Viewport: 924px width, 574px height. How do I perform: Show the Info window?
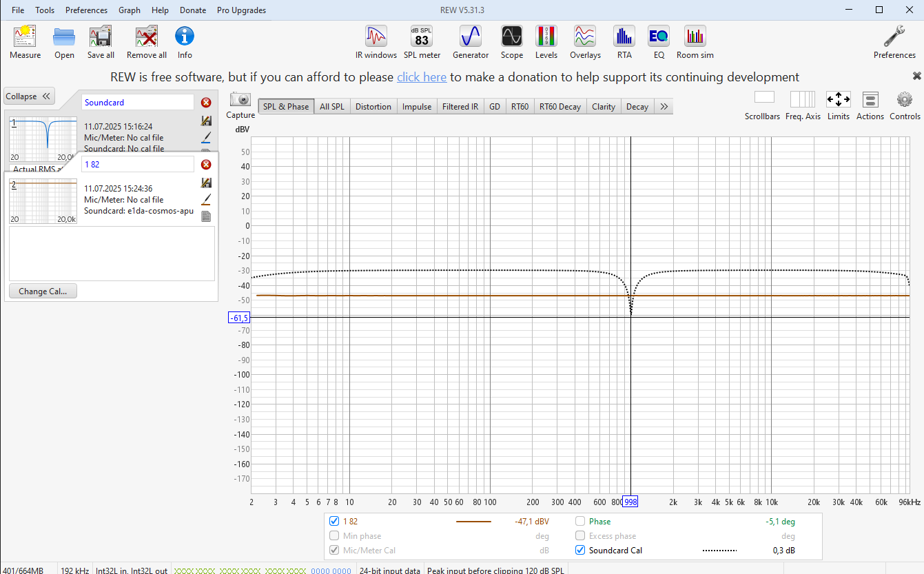pyautogui.click(x=185, y=42)
